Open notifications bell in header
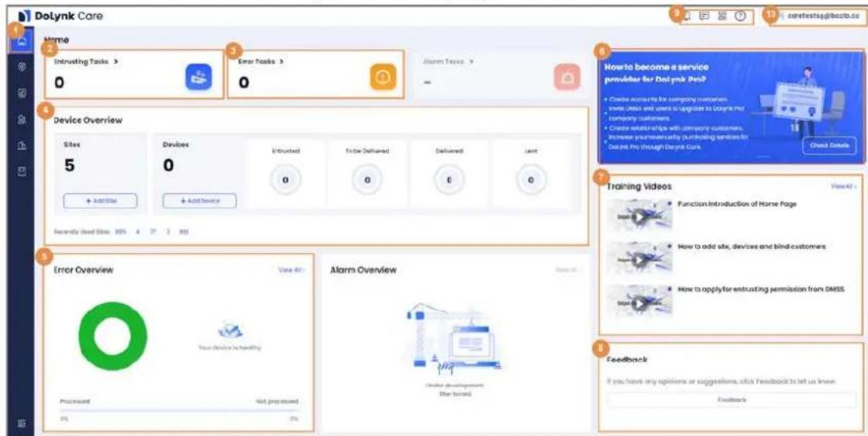 [688, 16]
